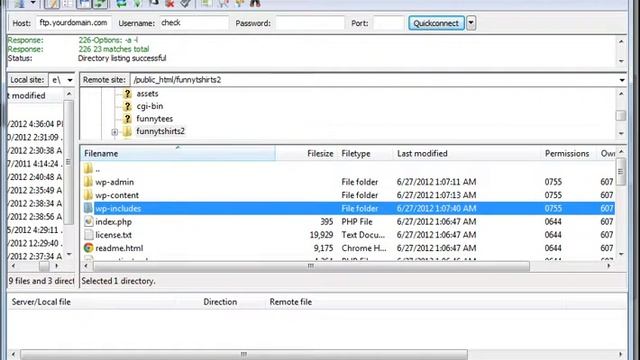
Task: Select the readme.html file name
Action: pos(119,248)
